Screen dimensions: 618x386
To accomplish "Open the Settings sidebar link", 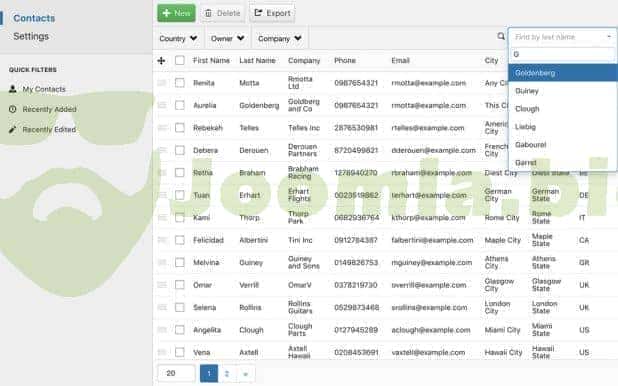I will coord(31,36).
